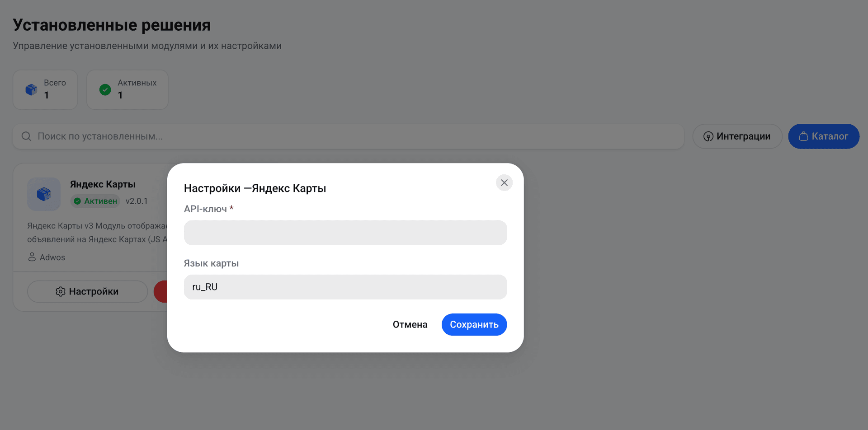The width and height of the screenshot is (868, 430).
Task: Save settings with the Сохранить button
Action: tap(474, 325)
